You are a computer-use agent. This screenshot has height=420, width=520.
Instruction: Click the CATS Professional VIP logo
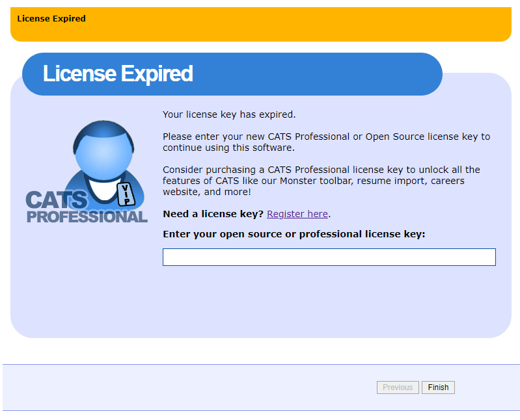coord(87,172)
